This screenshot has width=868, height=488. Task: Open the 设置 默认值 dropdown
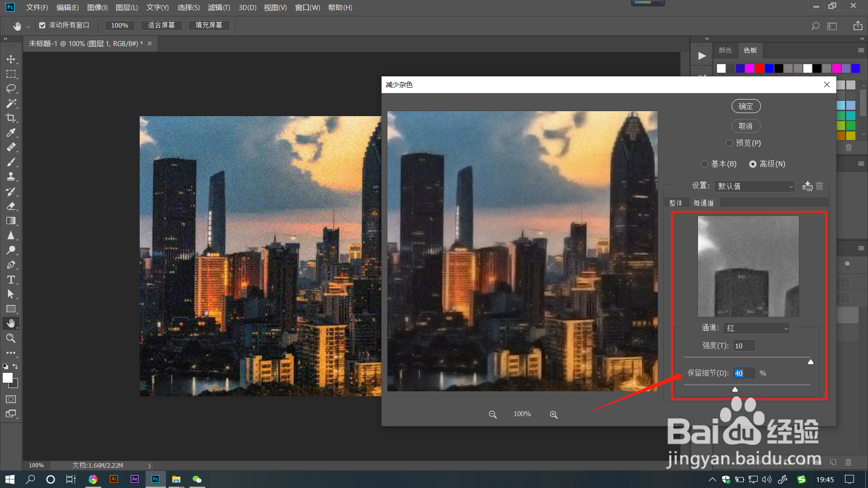pos(754,186)
